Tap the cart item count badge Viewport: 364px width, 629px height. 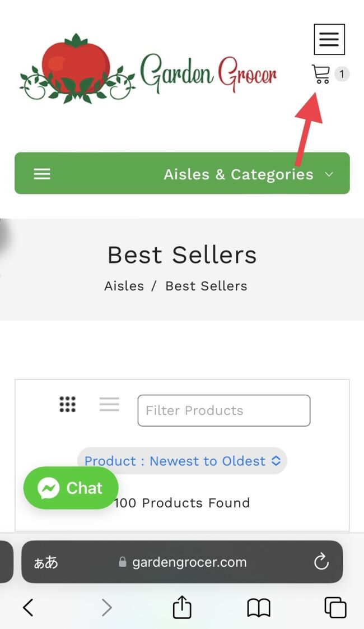pyautogui.click(x=342, y=74)
